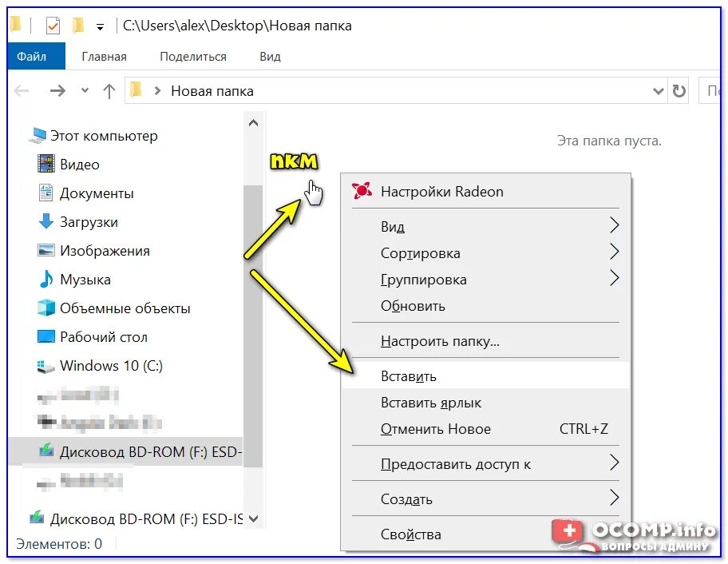Choose Настройки Radeon in context menu
Image resolution: width=728 pixels, height=564 pixels.
[485, 192]
